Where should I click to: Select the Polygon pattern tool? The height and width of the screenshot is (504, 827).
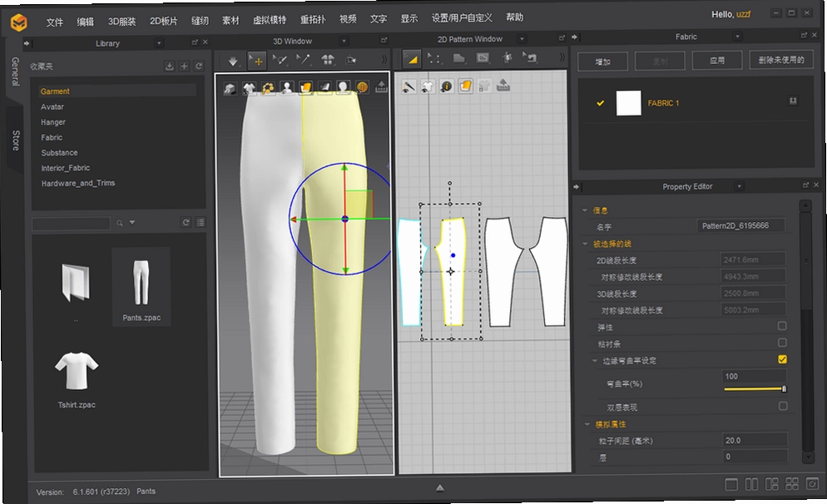[459, 57]
